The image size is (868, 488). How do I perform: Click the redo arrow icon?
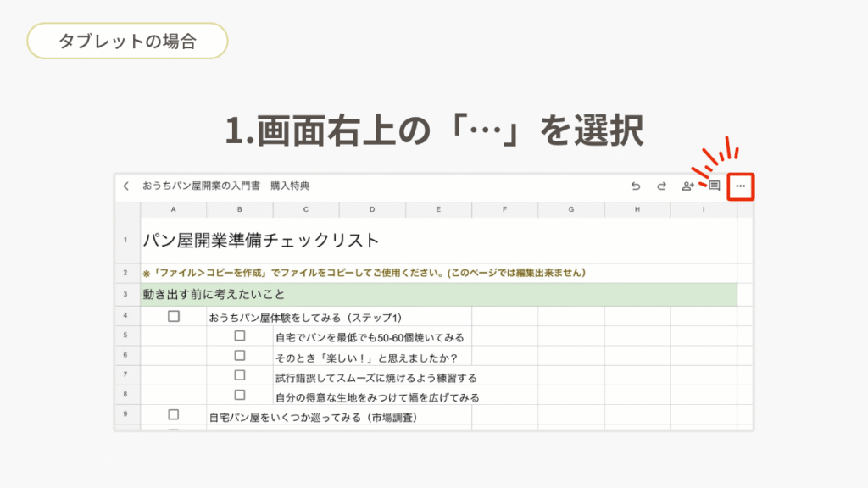(661, 186)
